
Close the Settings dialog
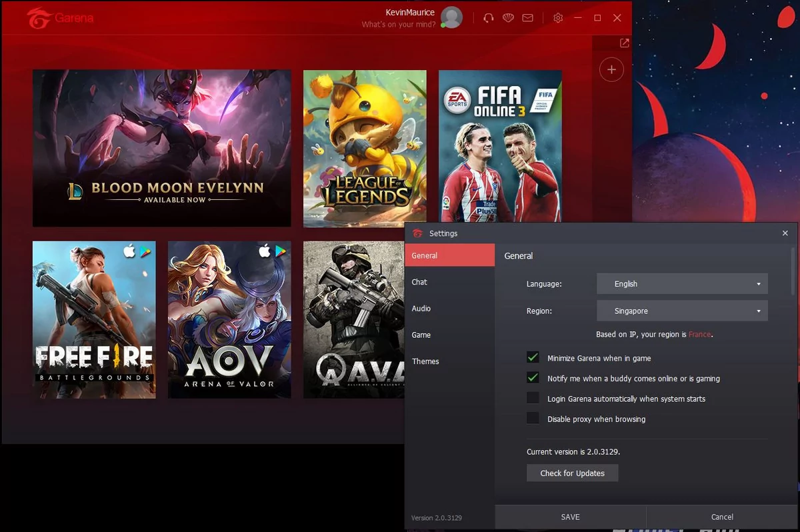tap(785, 233)
